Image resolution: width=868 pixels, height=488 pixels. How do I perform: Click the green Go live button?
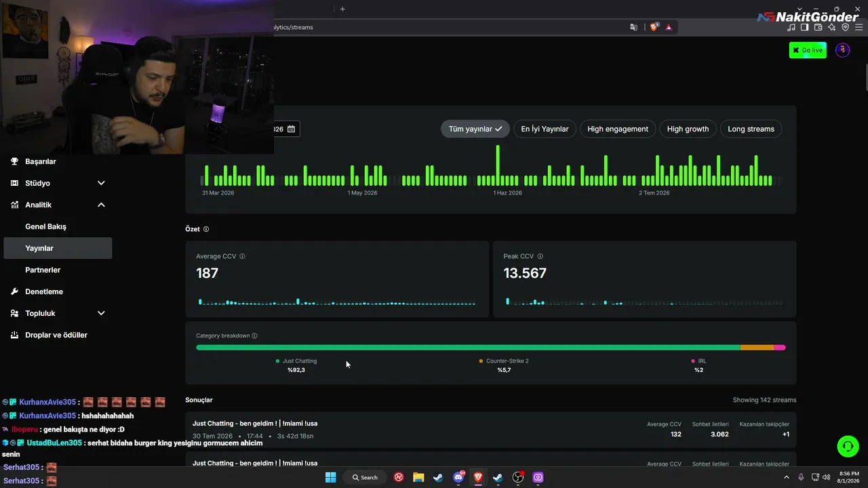(x=808, y=50)
